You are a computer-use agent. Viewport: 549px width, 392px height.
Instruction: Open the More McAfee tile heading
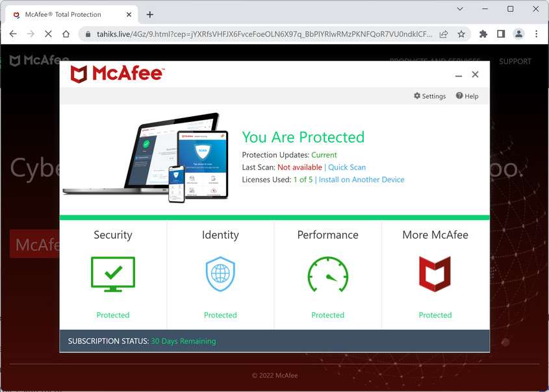[x=435, y=235]
